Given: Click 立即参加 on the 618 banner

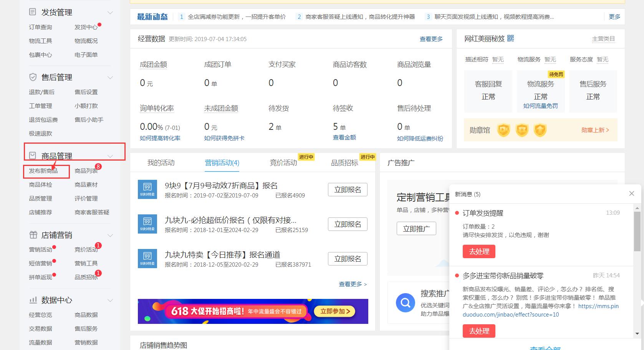Looking at the screenshot, I should tap(333, 312).
